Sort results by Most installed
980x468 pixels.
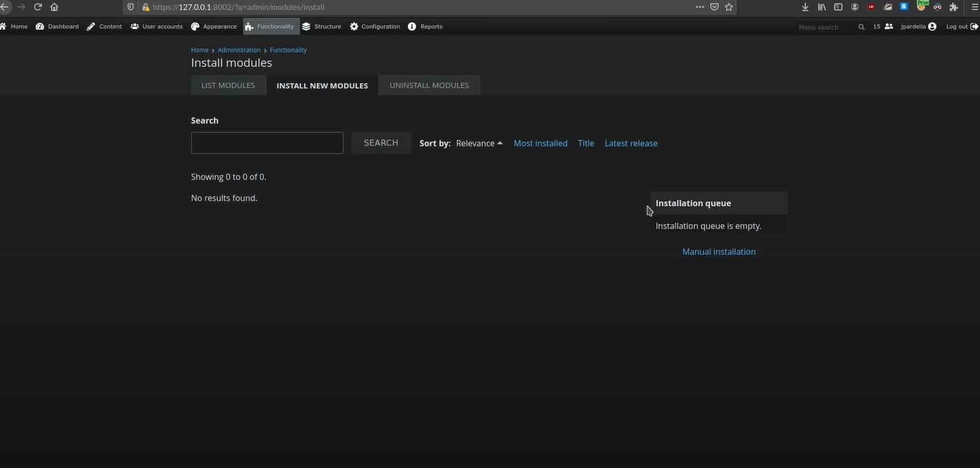pyautogui.click(x=540, y=143)
